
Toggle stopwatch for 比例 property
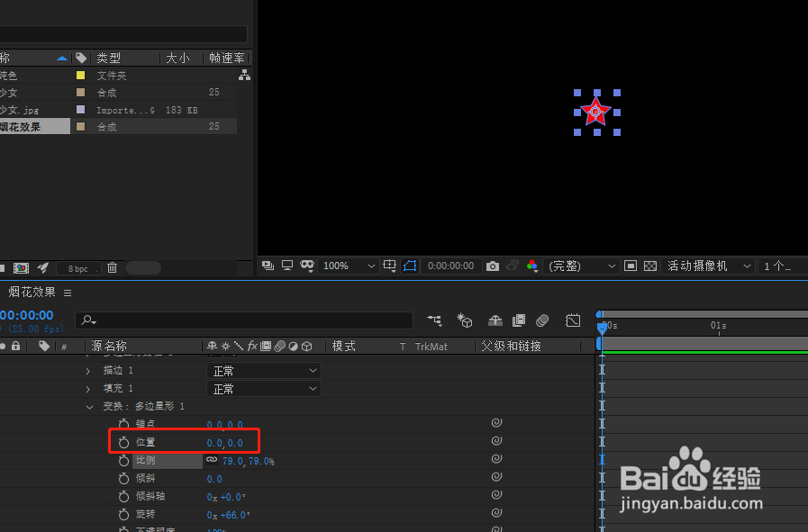(x=123, y=460)
